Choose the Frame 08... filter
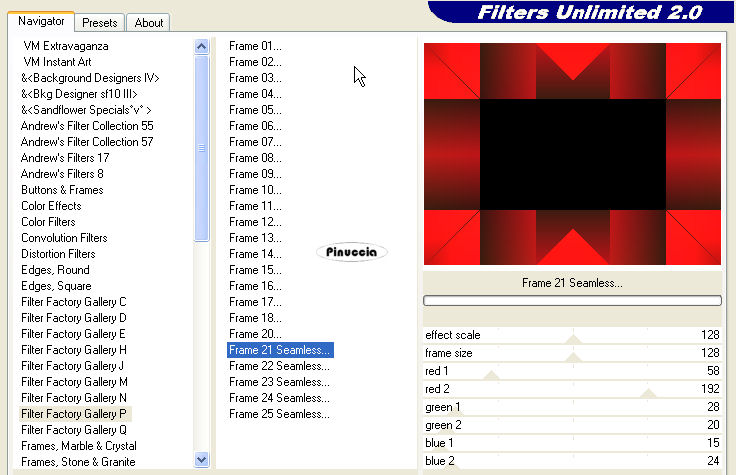The height and width of the screenshot is (475, 736). 255,158
